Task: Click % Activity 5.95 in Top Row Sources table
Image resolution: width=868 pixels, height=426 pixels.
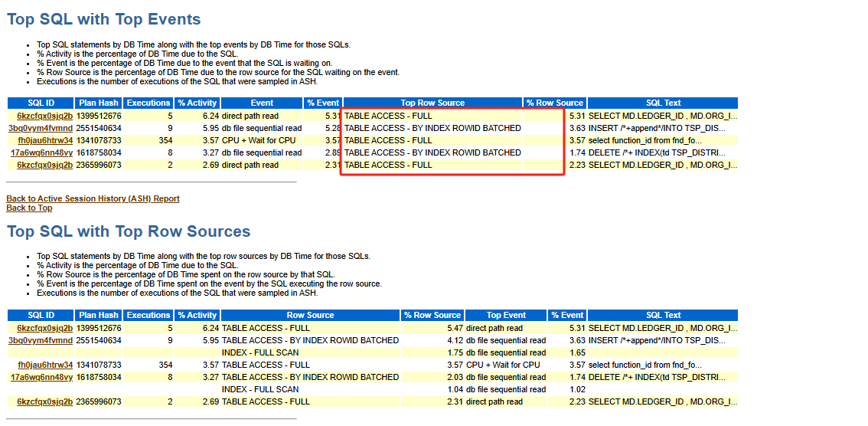Action: tap(210, 340)
